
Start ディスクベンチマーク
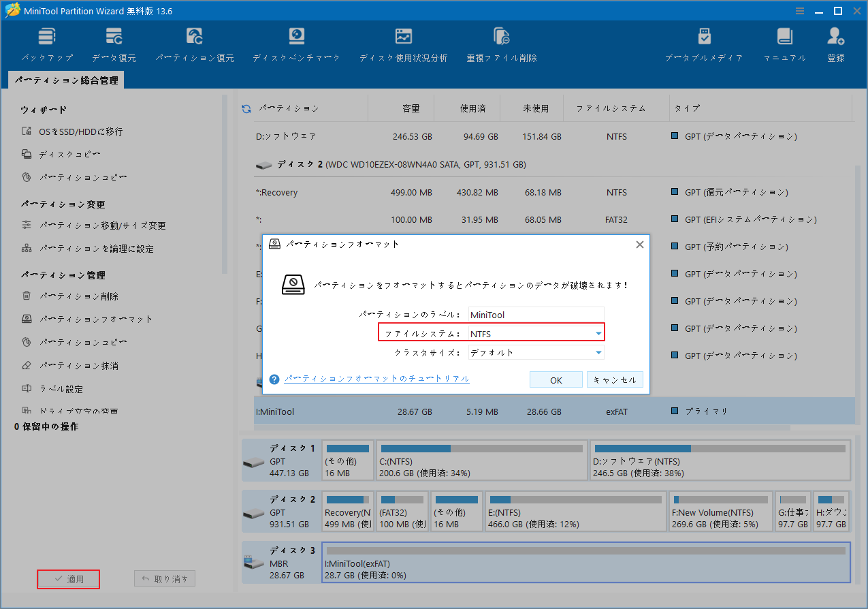click(x=298, y=42)
